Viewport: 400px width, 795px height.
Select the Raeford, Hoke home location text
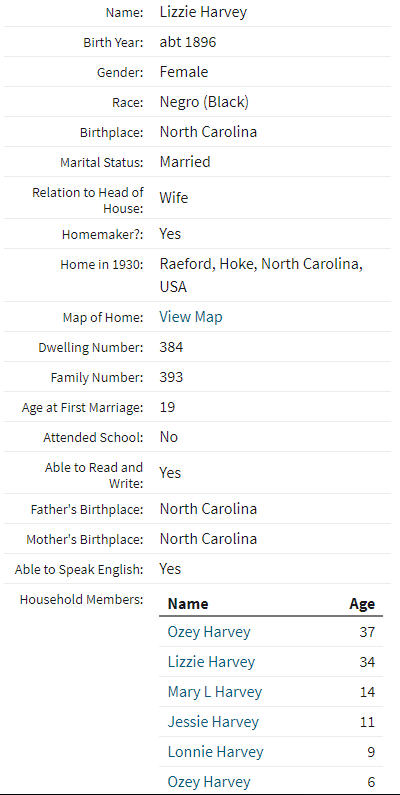point(261,275)
